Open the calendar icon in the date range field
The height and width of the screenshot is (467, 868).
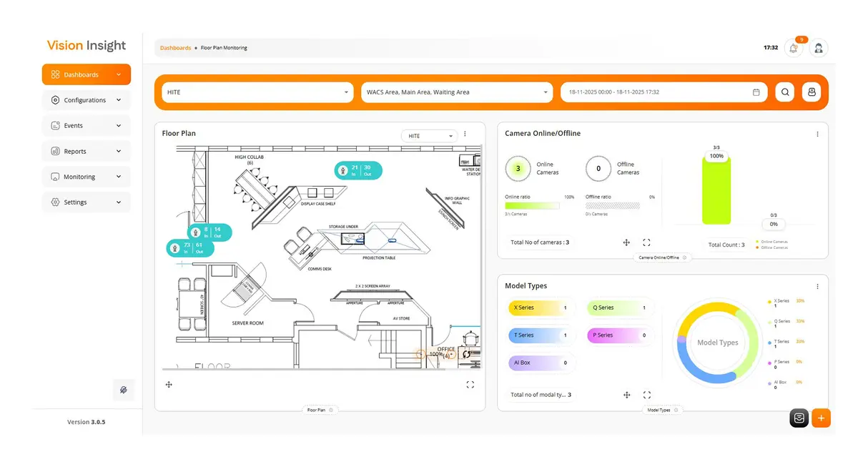click(756, 92)
